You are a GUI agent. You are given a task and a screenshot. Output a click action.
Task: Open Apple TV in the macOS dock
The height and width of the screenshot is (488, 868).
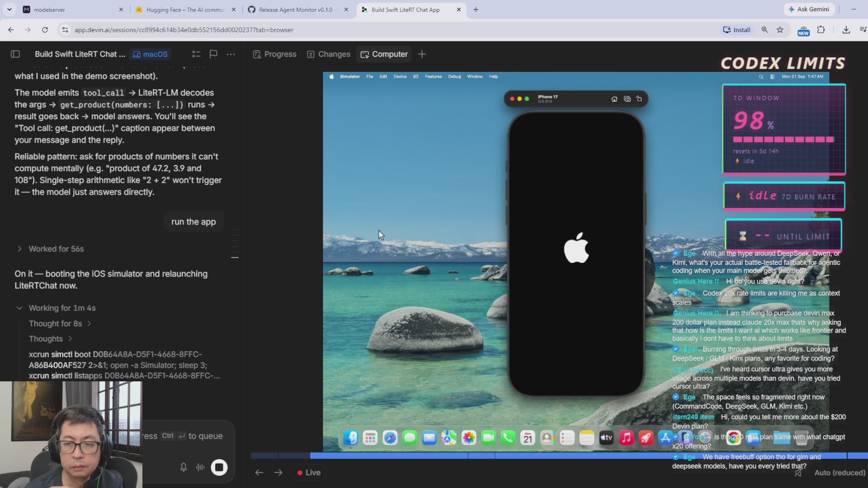606,437
